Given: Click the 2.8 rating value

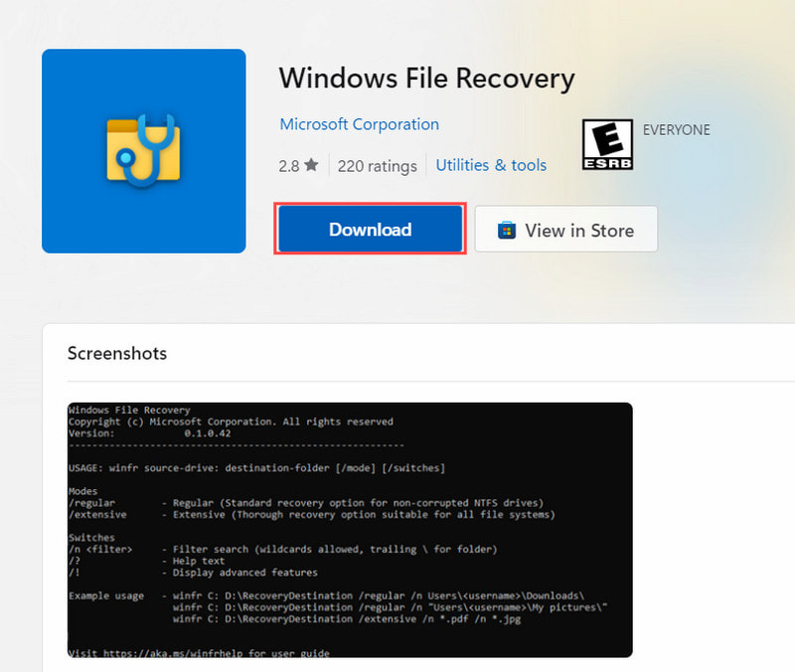Looking at the screenshot, I should pos(288,166).
